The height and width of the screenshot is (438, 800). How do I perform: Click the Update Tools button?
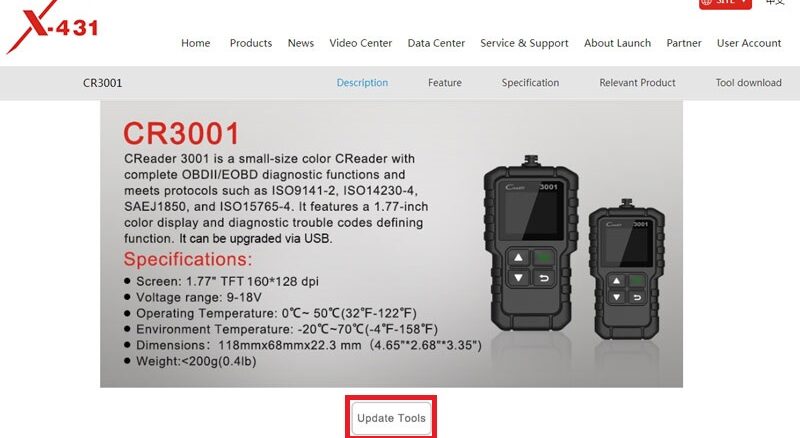(391, 418)
